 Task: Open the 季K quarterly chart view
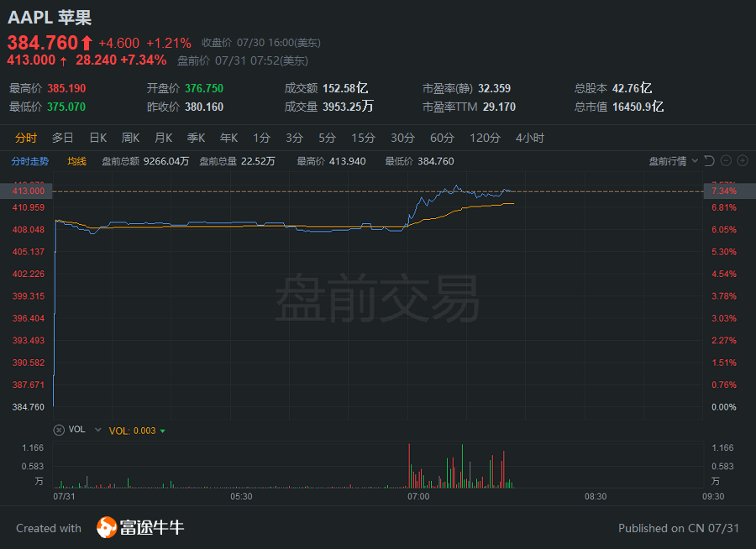(x=196, y=138)
